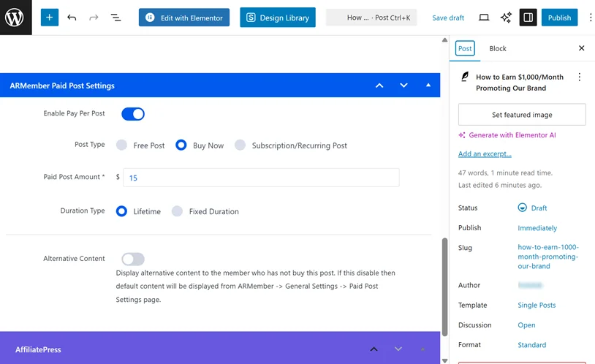This screenshot has width=595, height=364.
Task: Edit the post slug link
Action: (548, 257)
